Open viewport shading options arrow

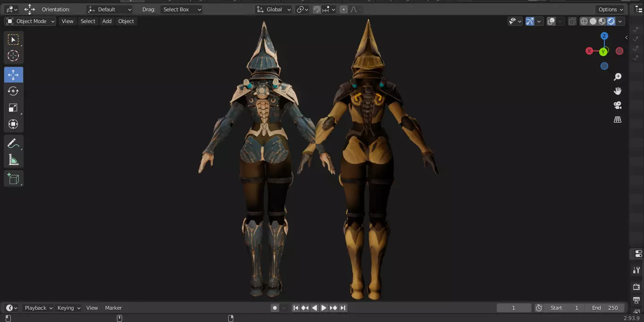click(620, 21)
